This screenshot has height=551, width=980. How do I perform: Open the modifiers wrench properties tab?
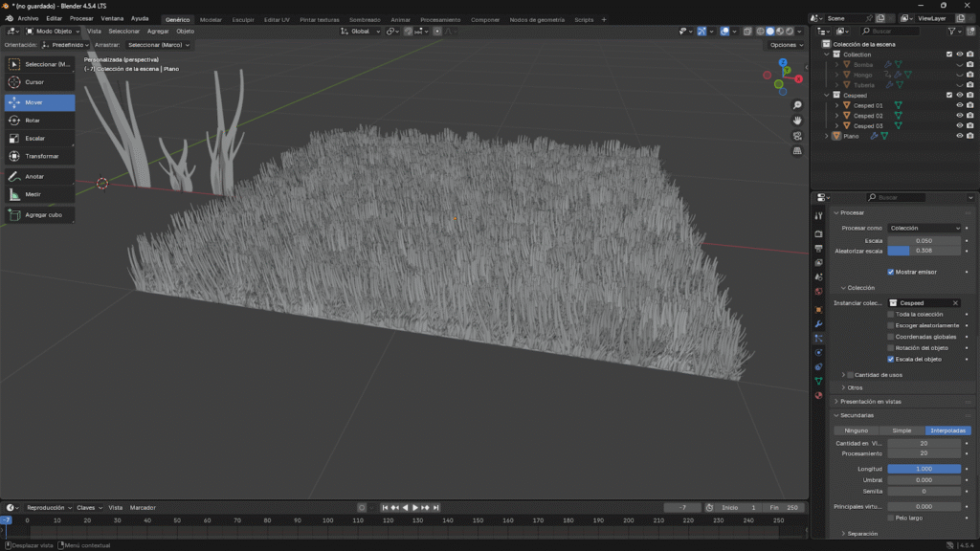(818, 324)
